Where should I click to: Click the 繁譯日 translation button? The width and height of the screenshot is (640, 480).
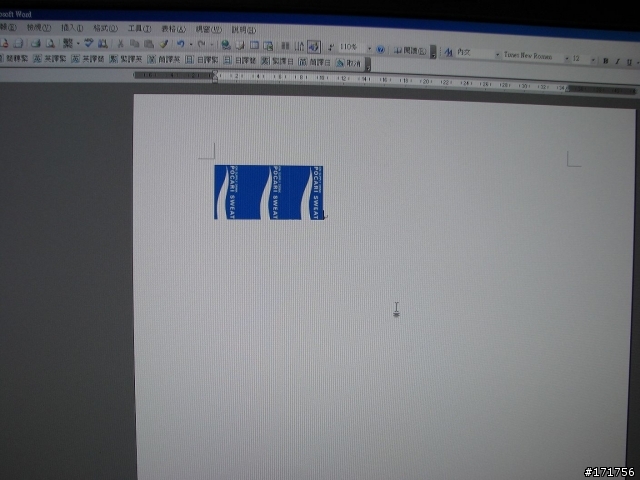277,61
